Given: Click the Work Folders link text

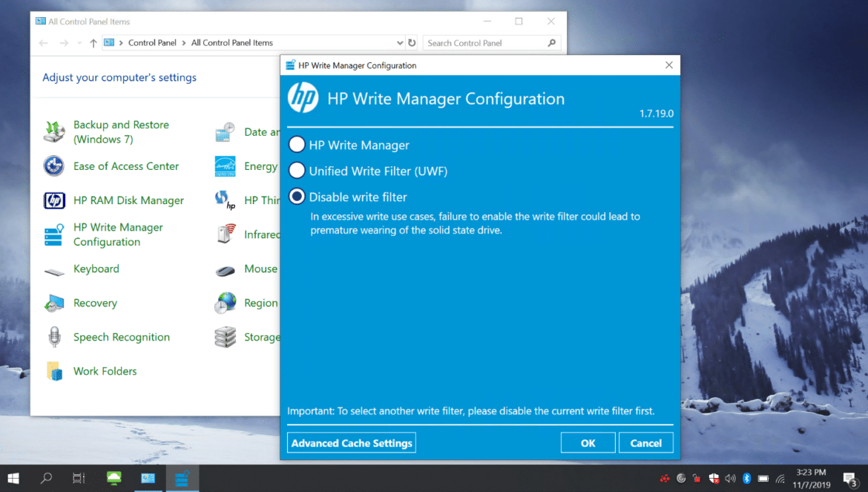Looking at the screenshot, I should [x=105, y=371].
